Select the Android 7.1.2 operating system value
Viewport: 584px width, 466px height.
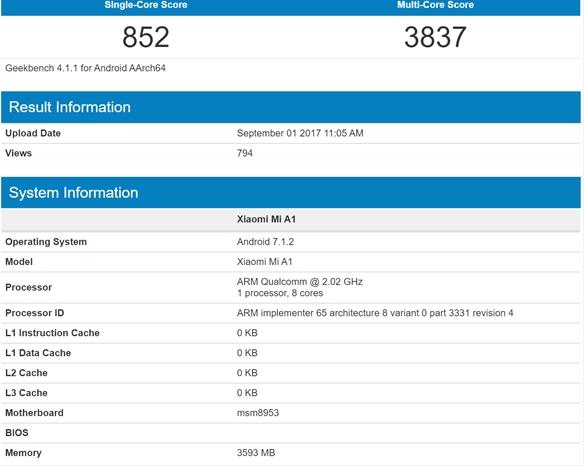pyautogui.click(x=265, y=242)
